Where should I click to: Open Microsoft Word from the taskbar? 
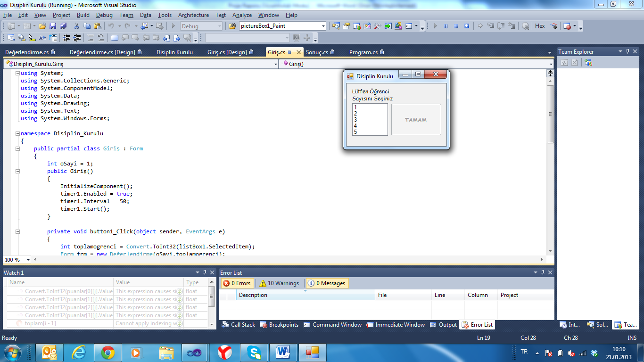283,352
